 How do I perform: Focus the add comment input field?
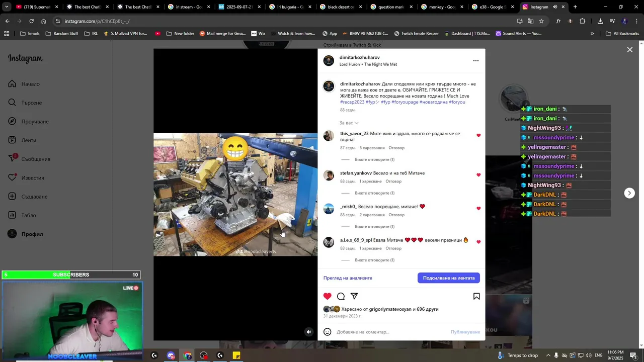(391, 332)
